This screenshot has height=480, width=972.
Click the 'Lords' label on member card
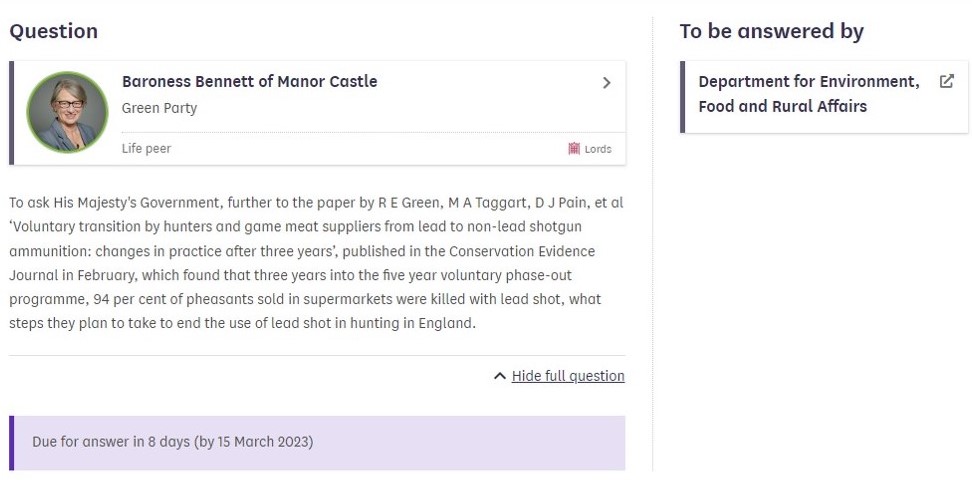(598, 149)
